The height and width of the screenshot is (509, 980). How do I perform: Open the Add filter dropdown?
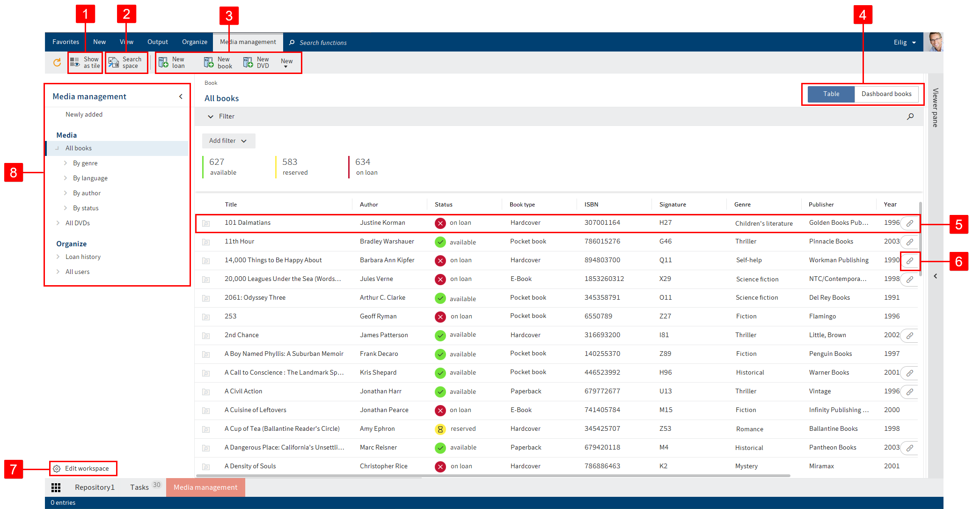point(228,141)
